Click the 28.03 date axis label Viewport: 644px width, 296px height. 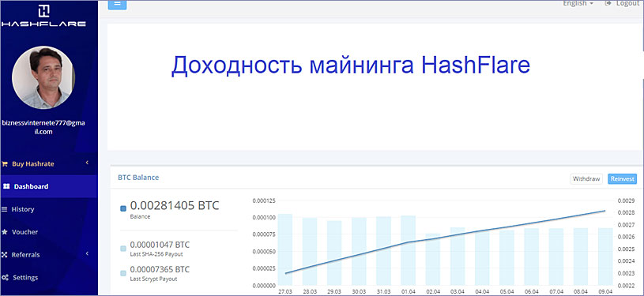click(310, 291)
